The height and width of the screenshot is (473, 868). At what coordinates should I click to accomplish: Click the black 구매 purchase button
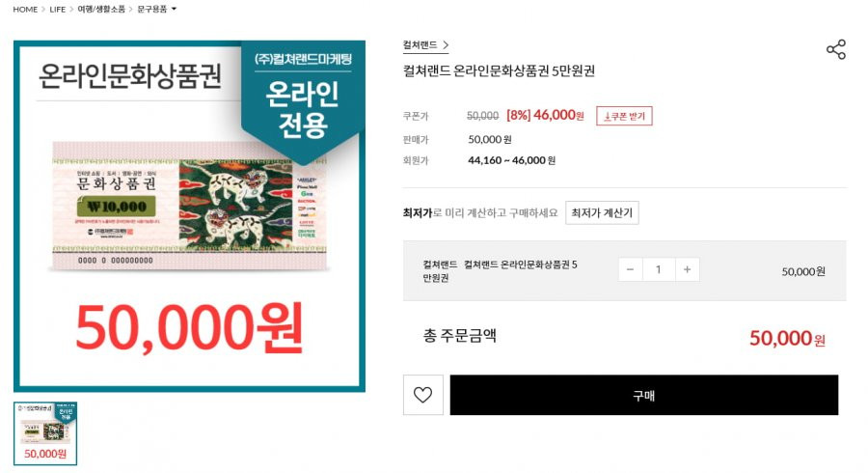[644, 395]
